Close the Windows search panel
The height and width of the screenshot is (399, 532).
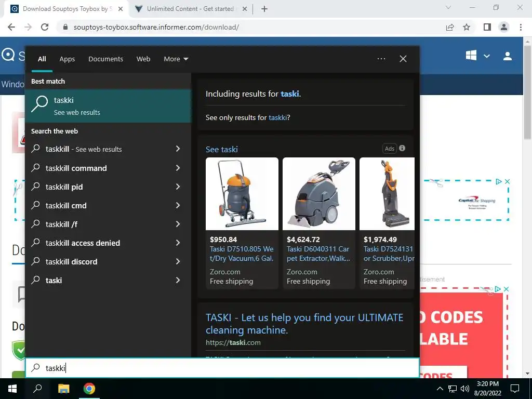(x=403, y=59)
